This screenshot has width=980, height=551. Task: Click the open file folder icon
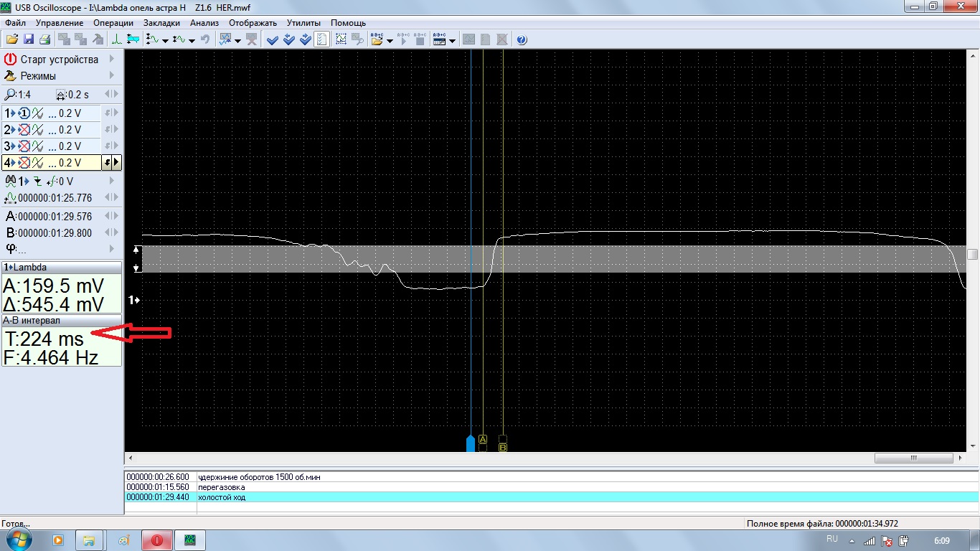pyautogui.click(x=12, y=39)
